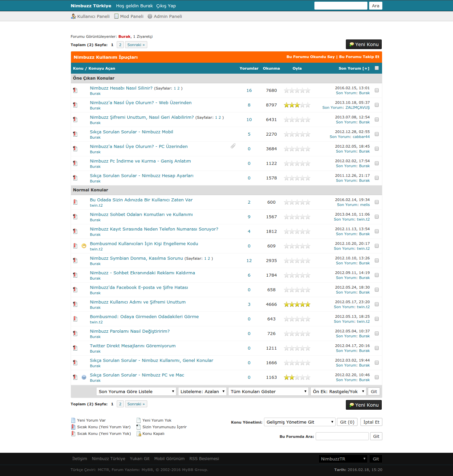Tick the select-all checkbox in the table header
Image resolution: width=453 pixels, height=476 pixels.
[377, 68]
